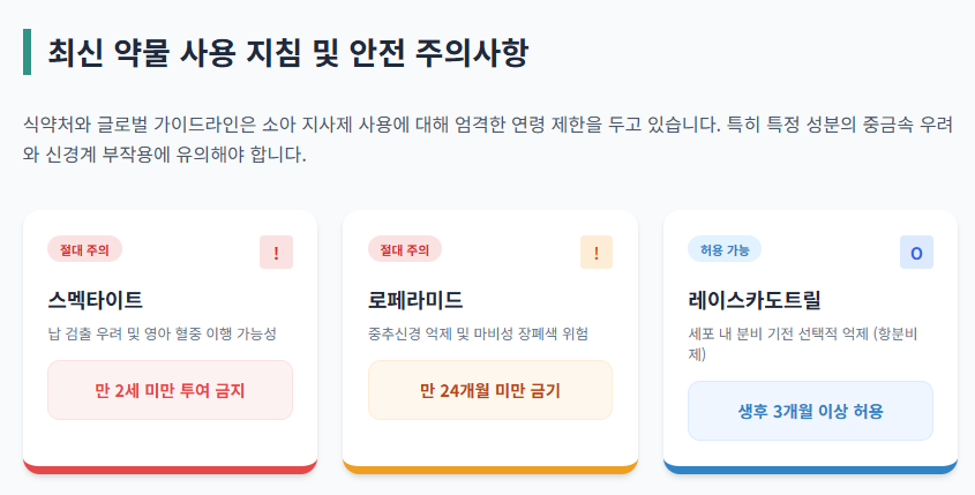This screenshot has width=975, height=495.
Task: Click the green accent bar beside the heading
Action: tap(27, 52)
